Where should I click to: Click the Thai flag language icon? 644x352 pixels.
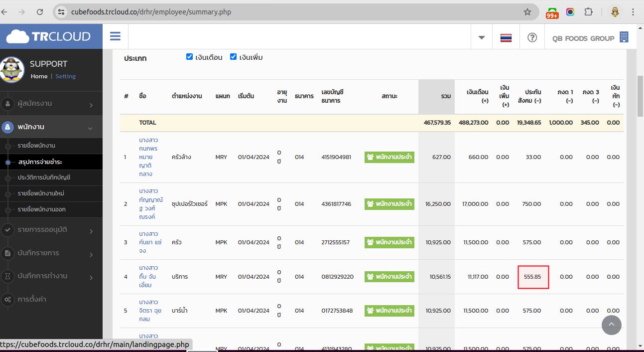click(x=506, y=38)
